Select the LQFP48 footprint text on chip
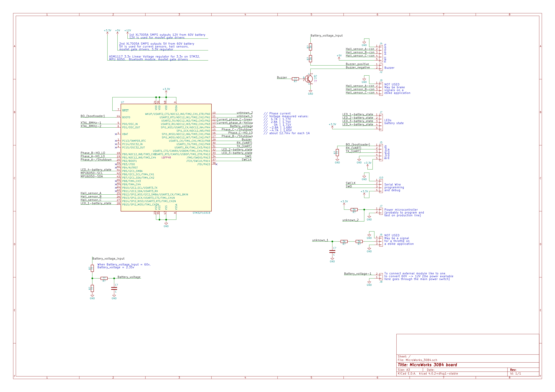Image resolution: width=555 pixels, height=392 pixels. tap(166, 158)
